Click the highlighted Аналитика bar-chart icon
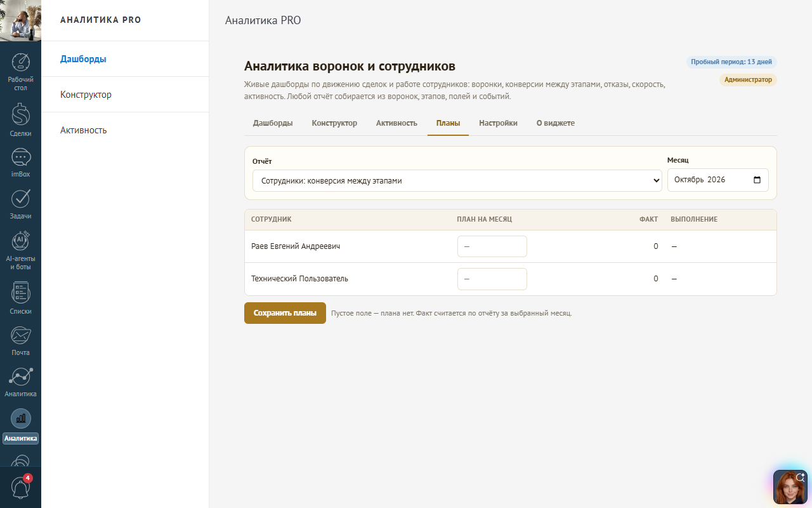The width and height of the screenshot is (812, 508). 20,426
